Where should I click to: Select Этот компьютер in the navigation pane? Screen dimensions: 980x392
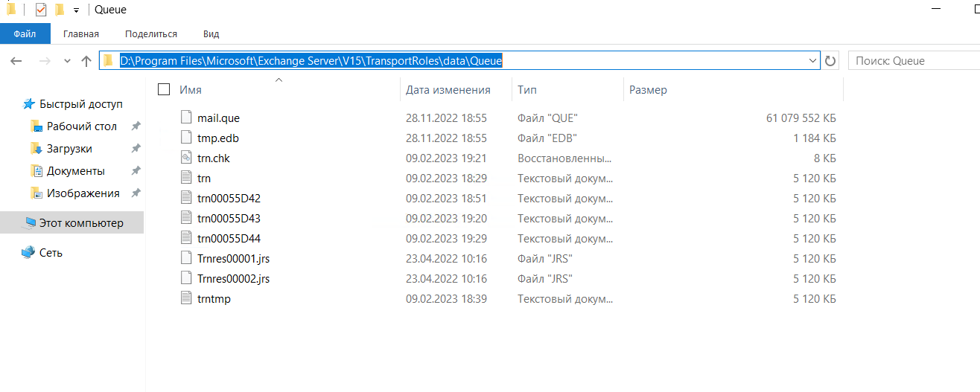81,223
